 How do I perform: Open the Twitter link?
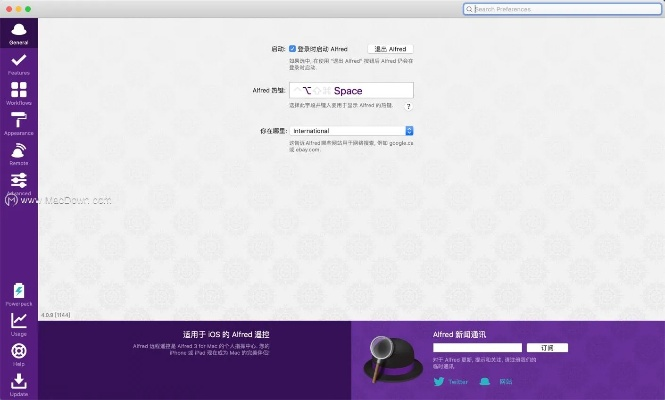451,381
